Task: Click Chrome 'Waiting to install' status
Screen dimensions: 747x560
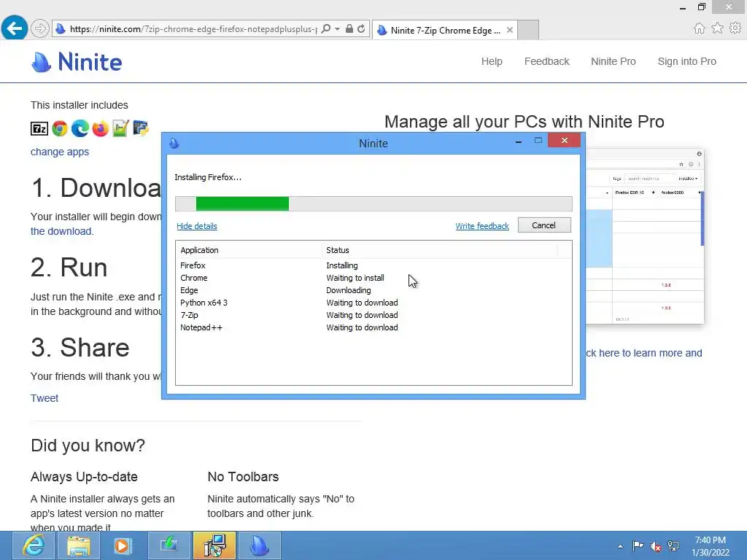Action: [355, 278]
